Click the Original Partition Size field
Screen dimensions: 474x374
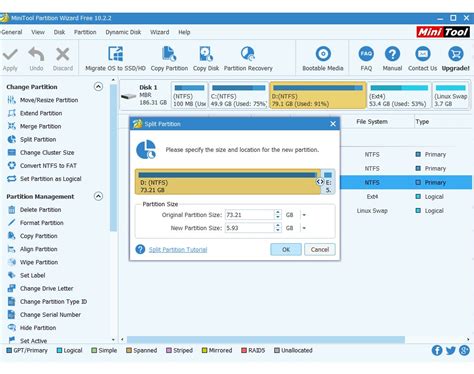249,215
